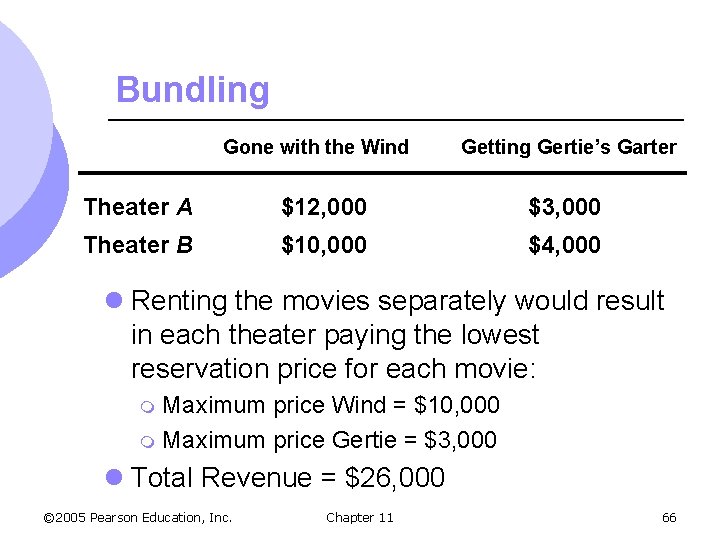720x540 pixels.
Task: Click the purple bullet beside Total Revenue
Action: [x=114, y=477]
